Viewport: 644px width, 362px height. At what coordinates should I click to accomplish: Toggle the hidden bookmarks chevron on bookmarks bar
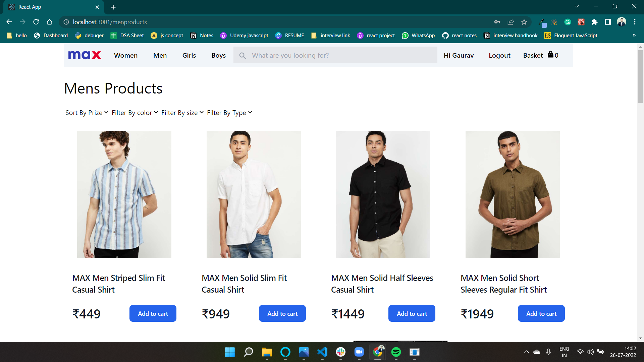(634, 35)
